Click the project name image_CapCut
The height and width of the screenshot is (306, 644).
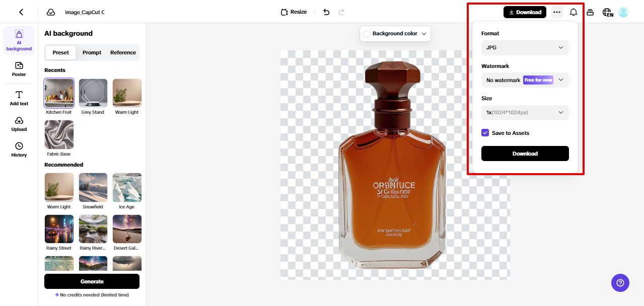point(85,12)
